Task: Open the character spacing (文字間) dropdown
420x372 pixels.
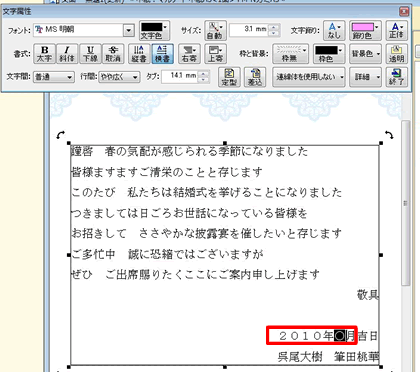Action: pyautogui.click(x=53, y=77)
